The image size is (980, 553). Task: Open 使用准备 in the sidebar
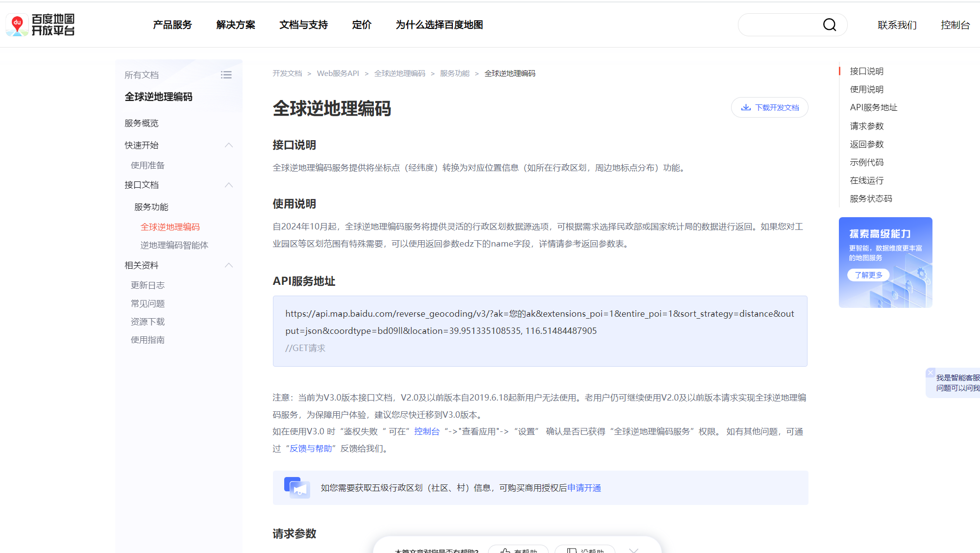(147, 165)
